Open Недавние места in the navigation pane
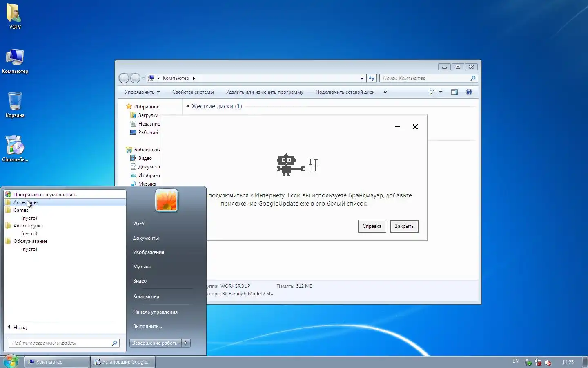The height and width of the screenshot is (368, 588). click(145, 124)
